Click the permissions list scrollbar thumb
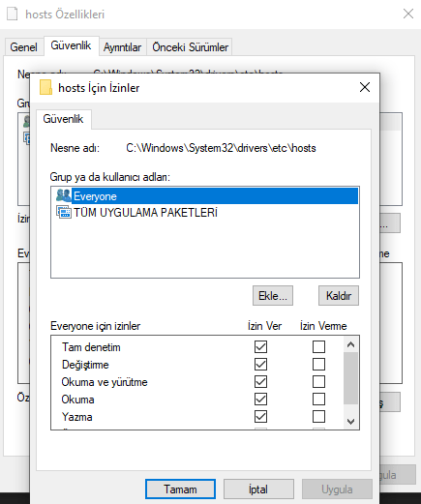The width and height of the screenshot is (421, 504). (351, 378)
